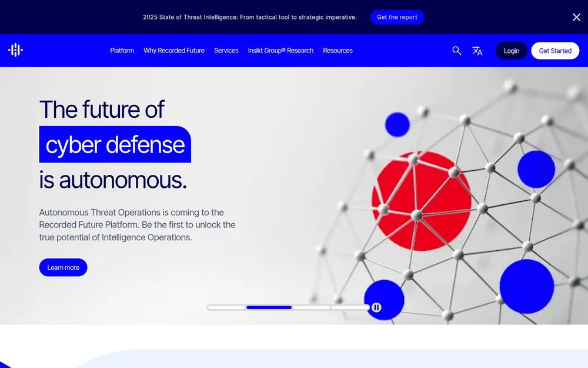Click the Recorded Future logo icon
This screenshot has height=368, width=588.
[15, 50]
